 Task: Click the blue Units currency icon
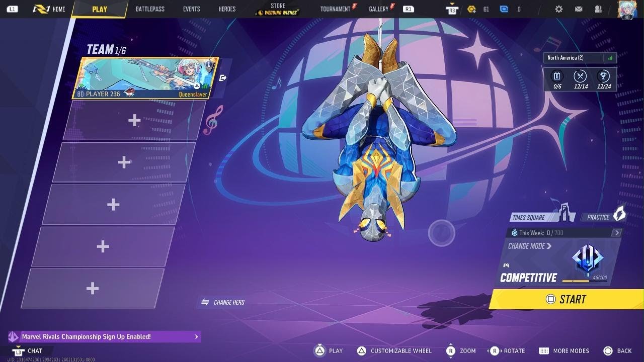(x=504, y=9)
